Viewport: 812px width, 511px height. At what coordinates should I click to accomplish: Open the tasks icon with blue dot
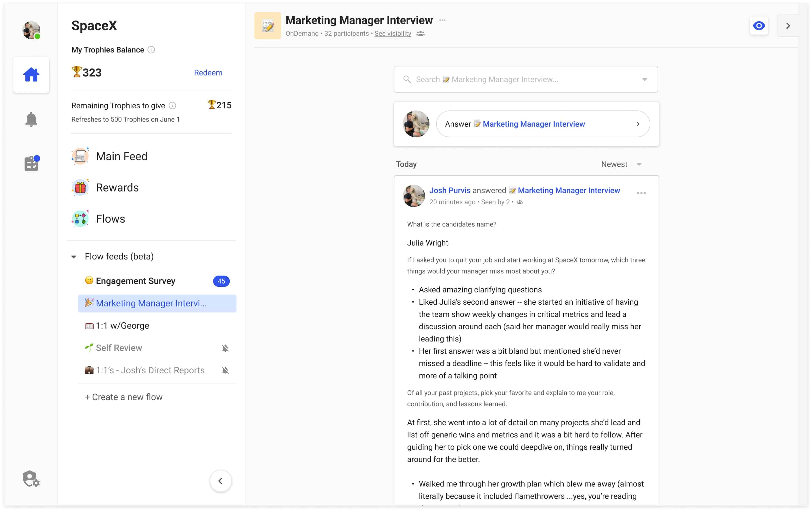(31, 163)
